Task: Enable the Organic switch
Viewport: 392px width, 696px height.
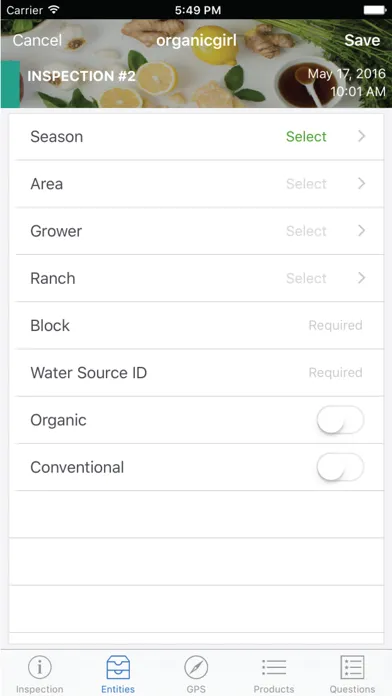Action: click(341, 420)
